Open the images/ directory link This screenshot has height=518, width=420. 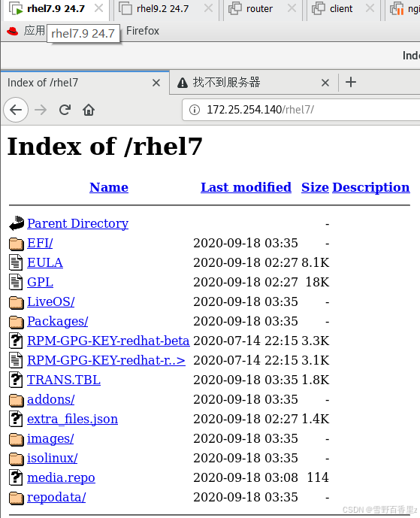tap(50, 438)
